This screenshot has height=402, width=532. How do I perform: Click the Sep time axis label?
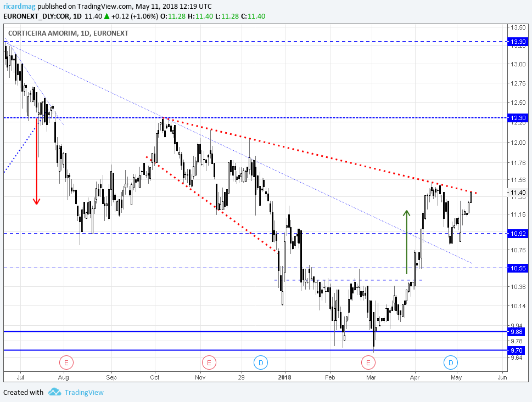click(x=111, y=377)
